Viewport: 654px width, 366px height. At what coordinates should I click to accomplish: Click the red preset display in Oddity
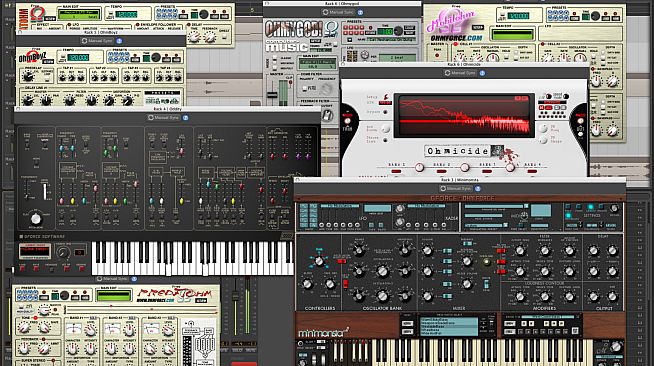point(35,251)
